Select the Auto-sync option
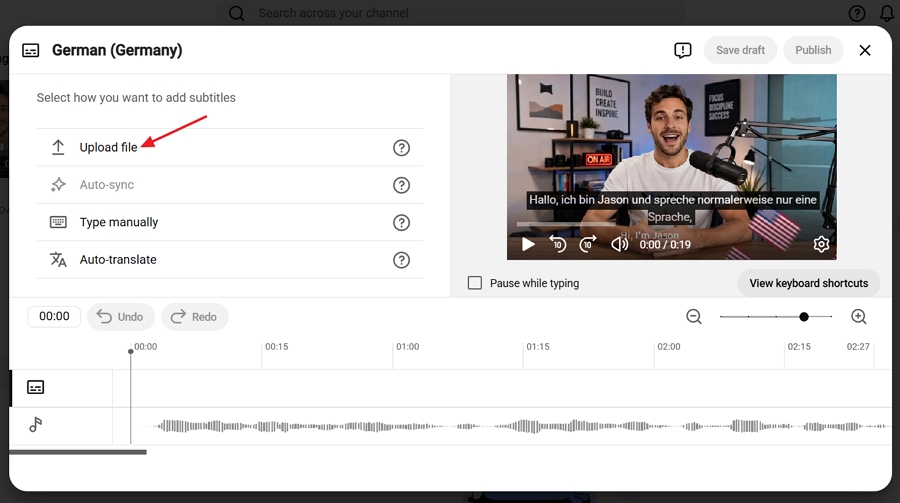The width and height of the screenshot is (900, 503). click(x=230, y=185)
